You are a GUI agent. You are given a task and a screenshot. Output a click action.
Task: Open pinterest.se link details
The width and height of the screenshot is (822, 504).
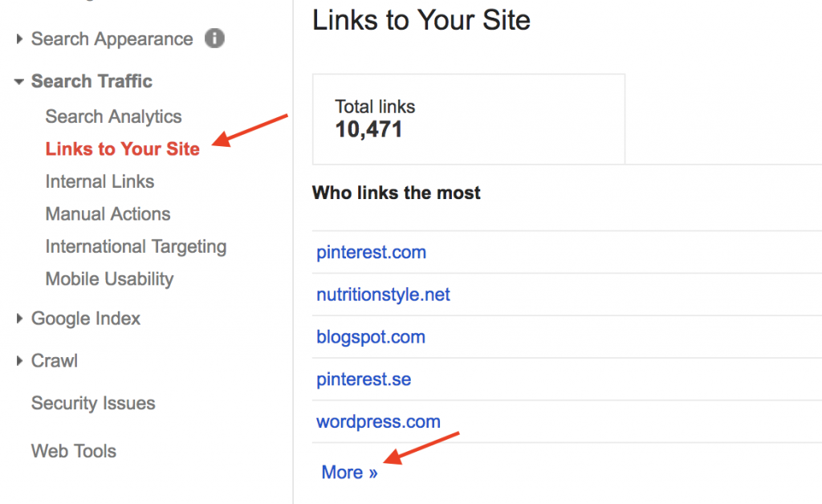coord(364,379)
